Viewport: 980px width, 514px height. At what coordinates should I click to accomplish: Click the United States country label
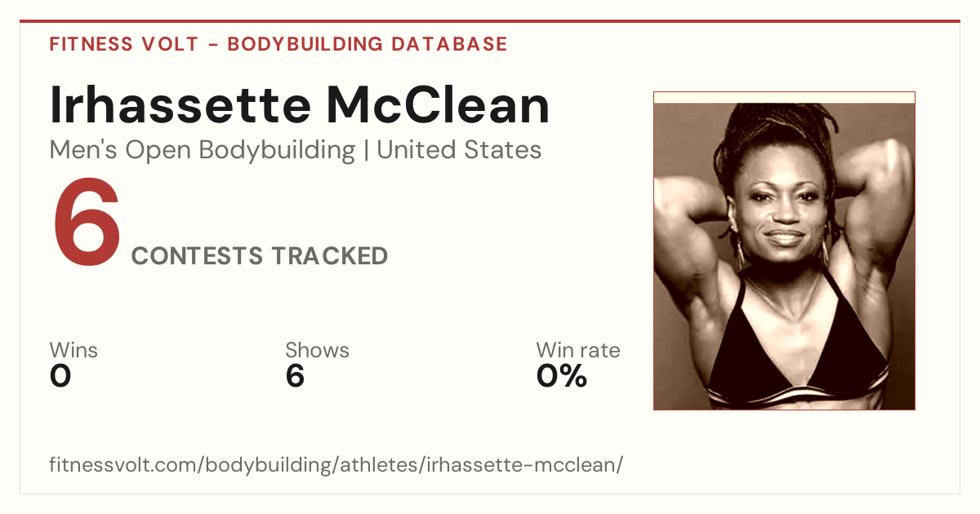tap(459, 150)
